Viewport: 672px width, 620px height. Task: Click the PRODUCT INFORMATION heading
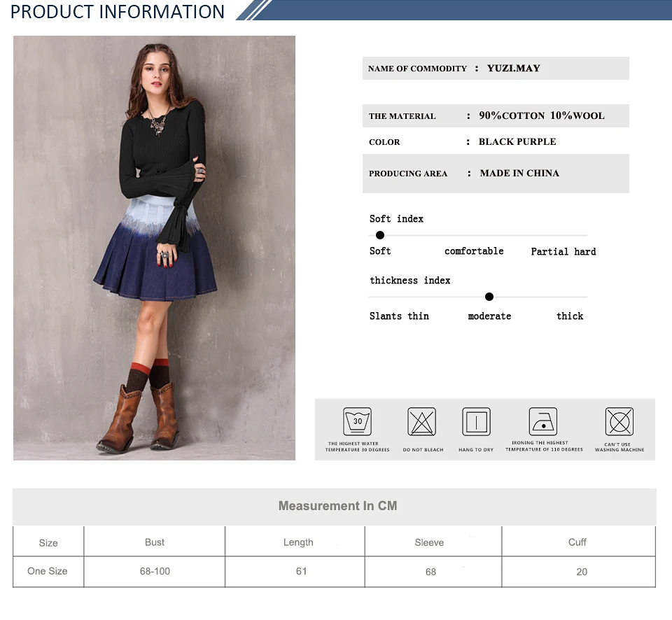coord(118,12)
